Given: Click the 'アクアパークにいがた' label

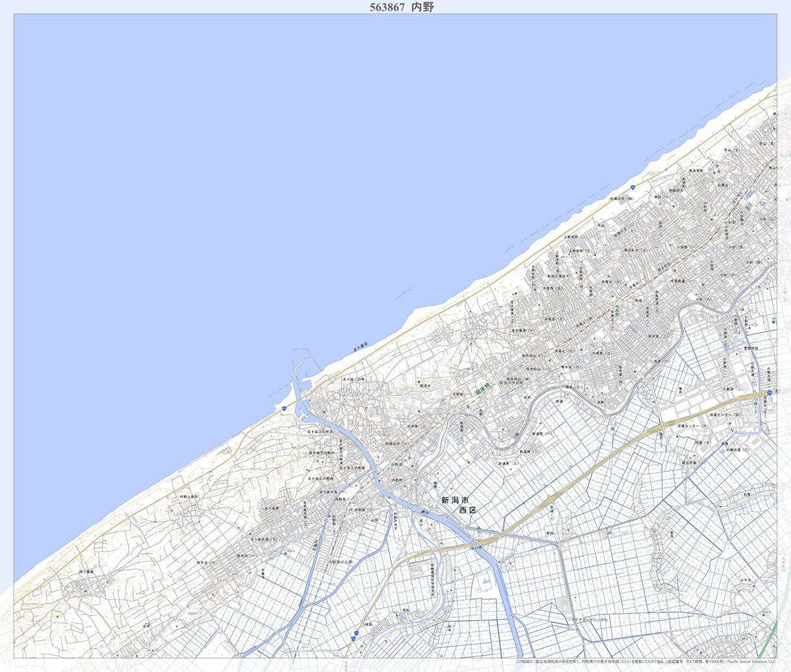Looking at the screenshot, I should pyautogui.click(x=590, y=621).
